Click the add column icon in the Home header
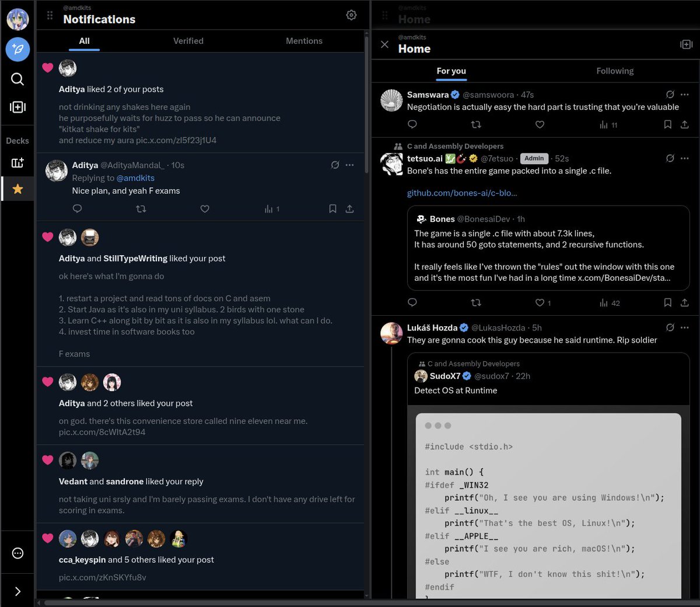The image size is (700, 607). tap(686, 44)
